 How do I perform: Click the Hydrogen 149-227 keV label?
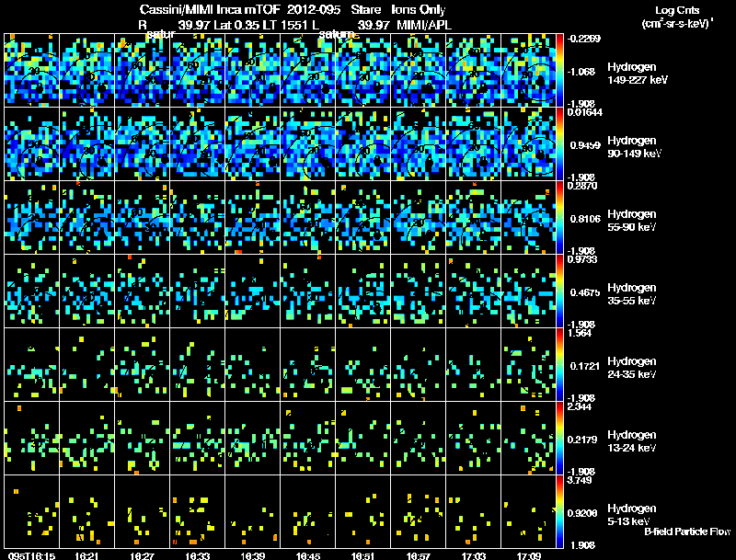[638, 74]
